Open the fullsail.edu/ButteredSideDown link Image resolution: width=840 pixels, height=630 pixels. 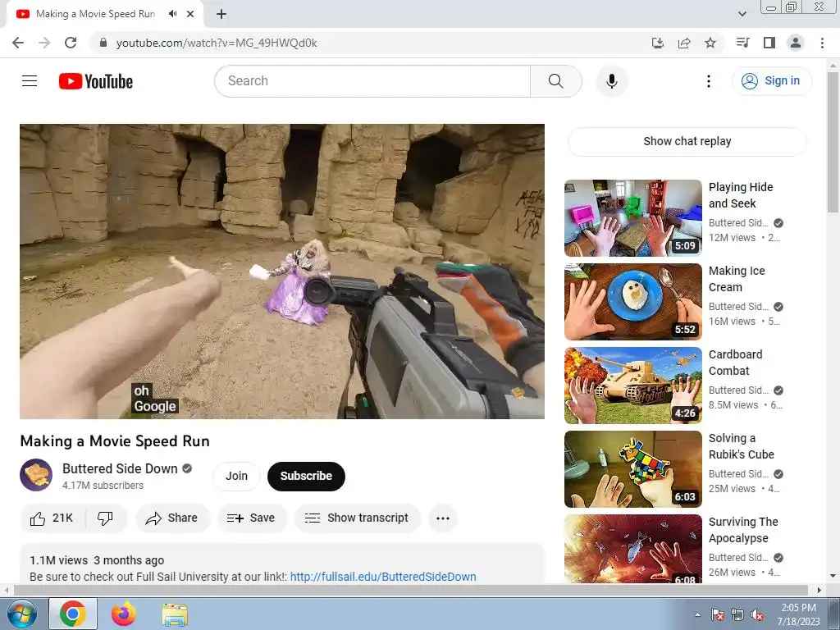point(383,577)
